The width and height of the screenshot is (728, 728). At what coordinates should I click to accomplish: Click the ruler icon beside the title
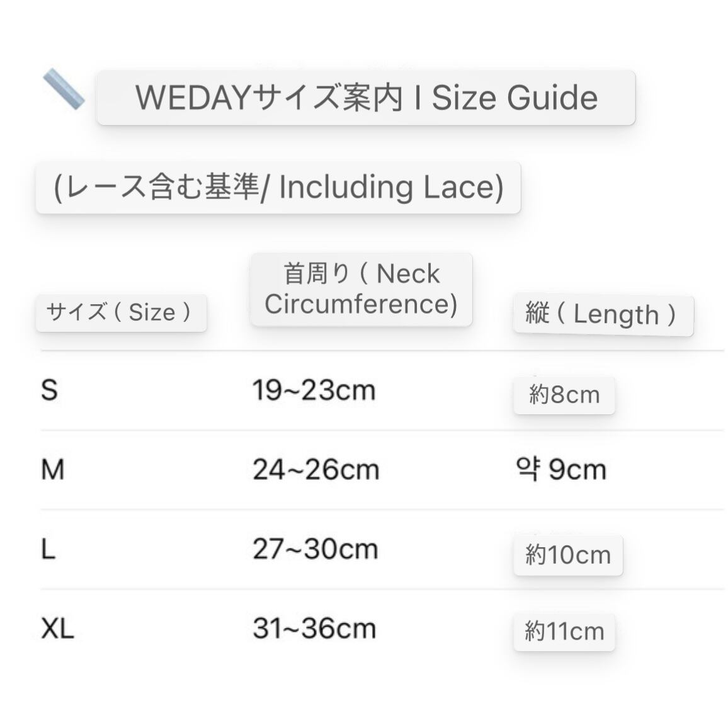[64, 90]
